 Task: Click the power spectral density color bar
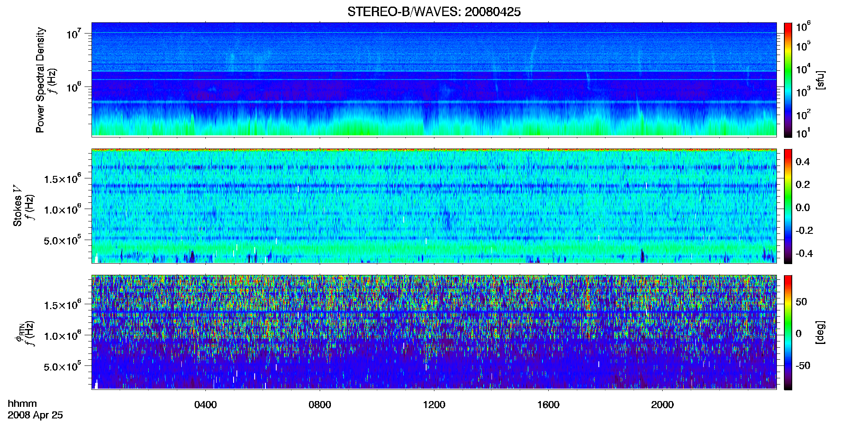click(788, 80)
